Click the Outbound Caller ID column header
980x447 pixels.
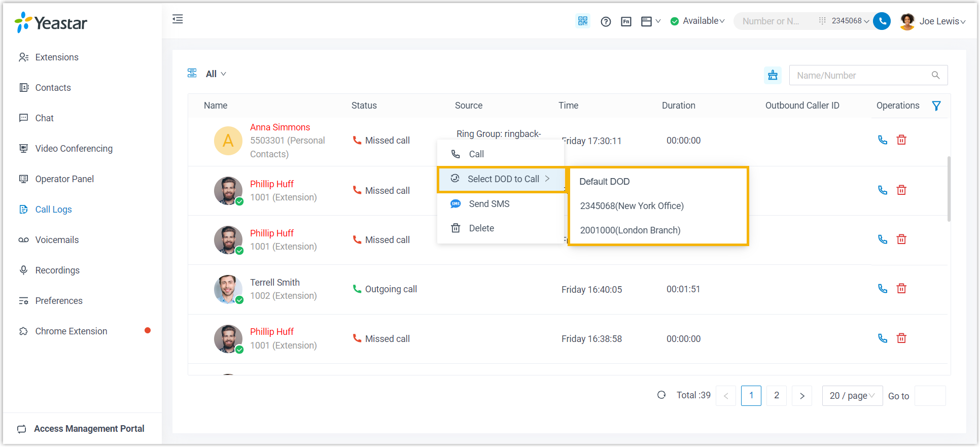(x=802, y=106)
